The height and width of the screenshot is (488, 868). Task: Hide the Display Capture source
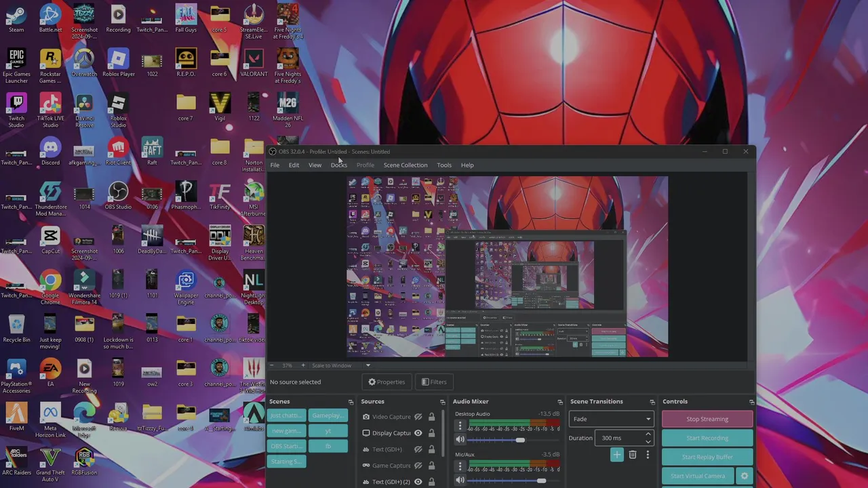418,433
